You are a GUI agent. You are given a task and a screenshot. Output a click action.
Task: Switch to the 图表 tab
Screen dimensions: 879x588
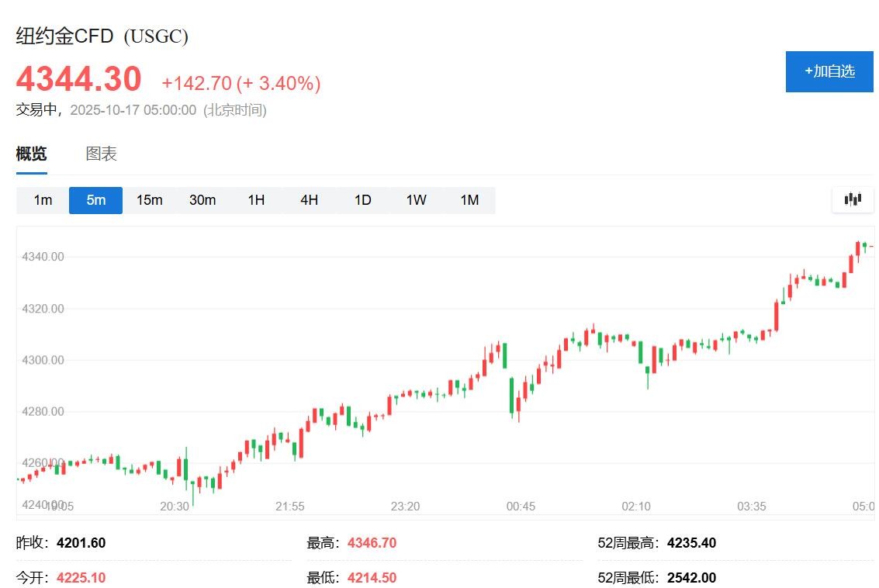tap(101, 154)
